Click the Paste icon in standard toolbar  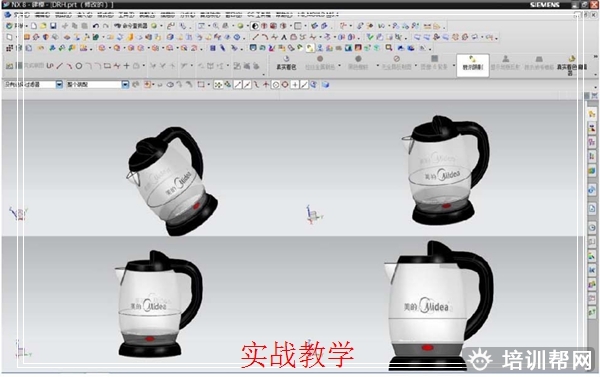click(84, 26)
